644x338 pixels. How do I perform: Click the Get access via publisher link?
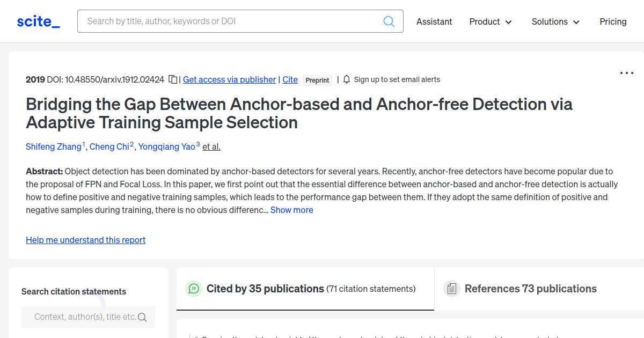pyautogui.click(x=229, y=79)
